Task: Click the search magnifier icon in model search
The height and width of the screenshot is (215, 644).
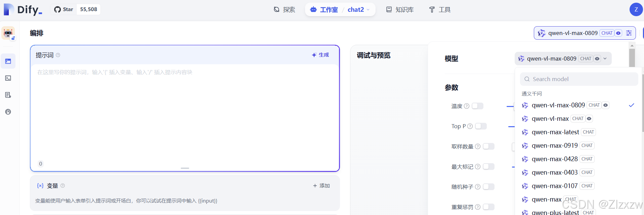Action: (527, 79)
